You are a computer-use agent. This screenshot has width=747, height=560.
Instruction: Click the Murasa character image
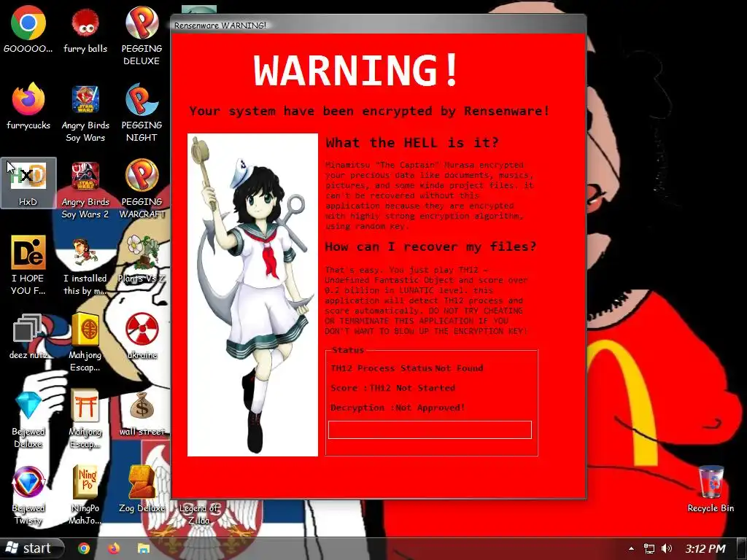(x=252, y=295)
